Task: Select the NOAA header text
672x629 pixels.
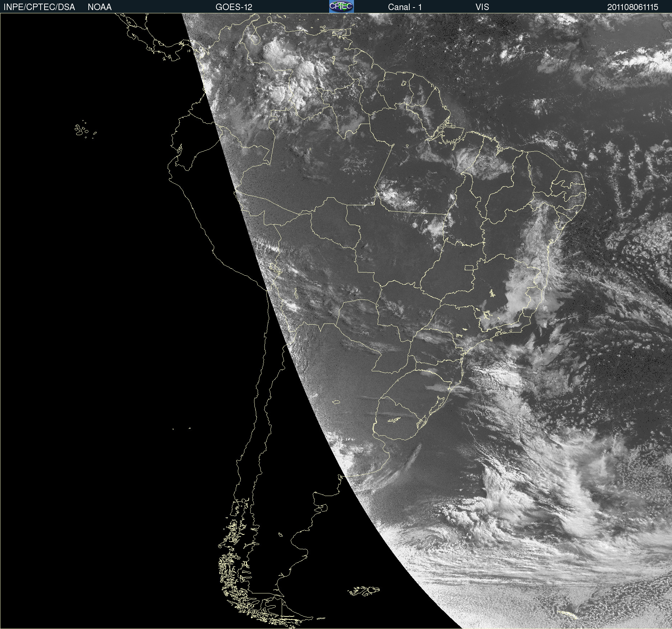Action: pyautogui.click(x=100, y=7)
